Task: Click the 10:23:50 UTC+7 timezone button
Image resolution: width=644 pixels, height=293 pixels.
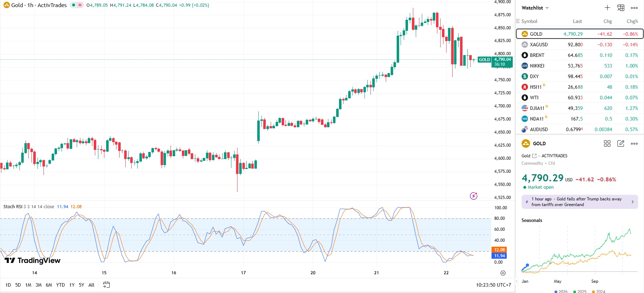Action: click(493, 285)
